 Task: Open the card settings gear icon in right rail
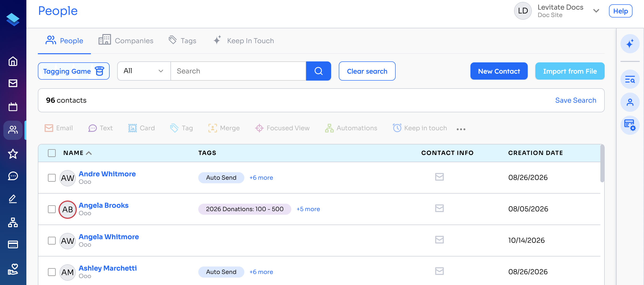click(x=630, y=125)
